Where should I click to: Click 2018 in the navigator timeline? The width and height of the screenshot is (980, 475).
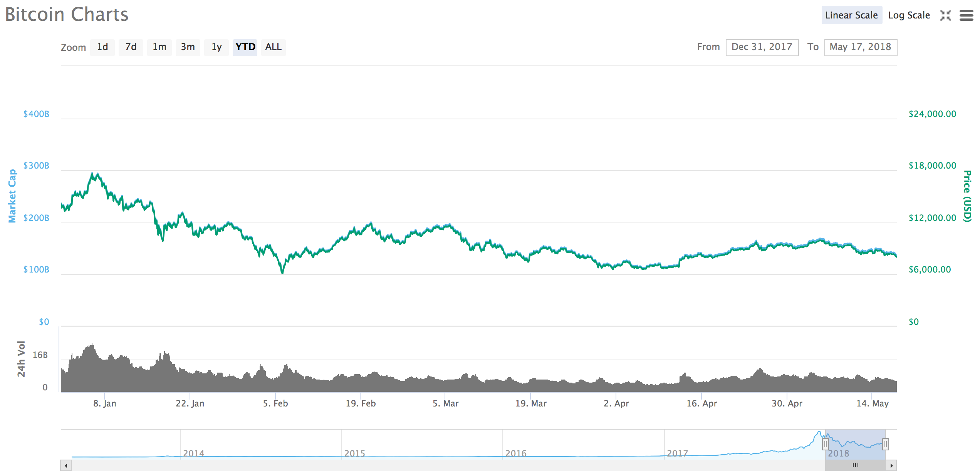839,453
